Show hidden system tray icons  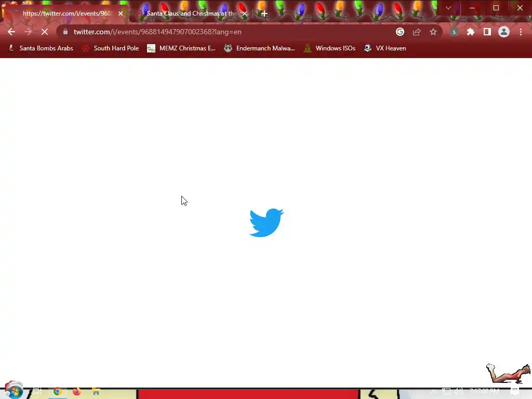[x=434, y=391]
